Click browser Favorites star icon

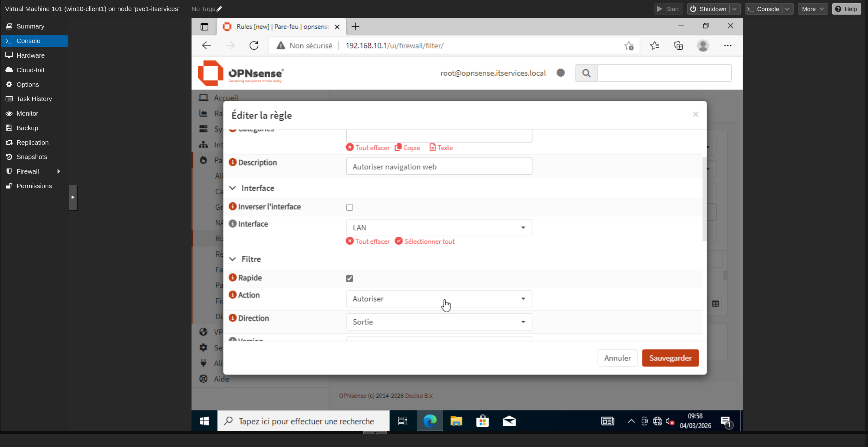(x=654, y=46)
